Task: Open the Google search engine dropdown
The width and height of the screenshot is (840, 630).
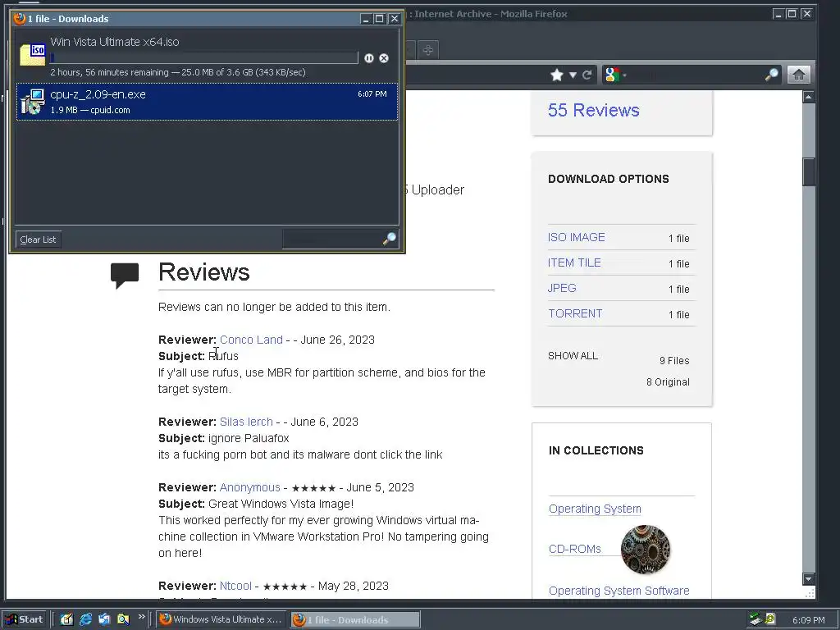Action: (x=615, y=75)
